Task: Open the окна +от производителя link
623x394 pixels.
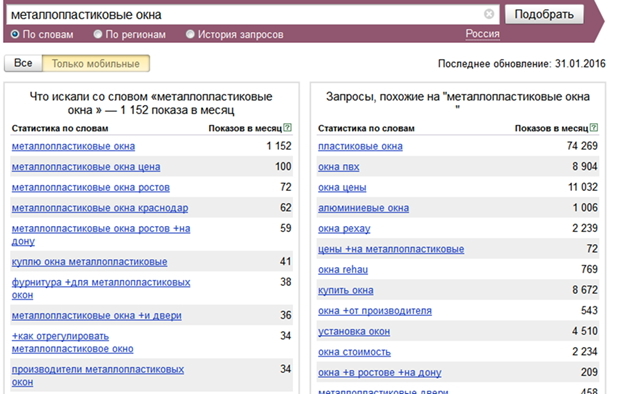Action: click(375, 311)
